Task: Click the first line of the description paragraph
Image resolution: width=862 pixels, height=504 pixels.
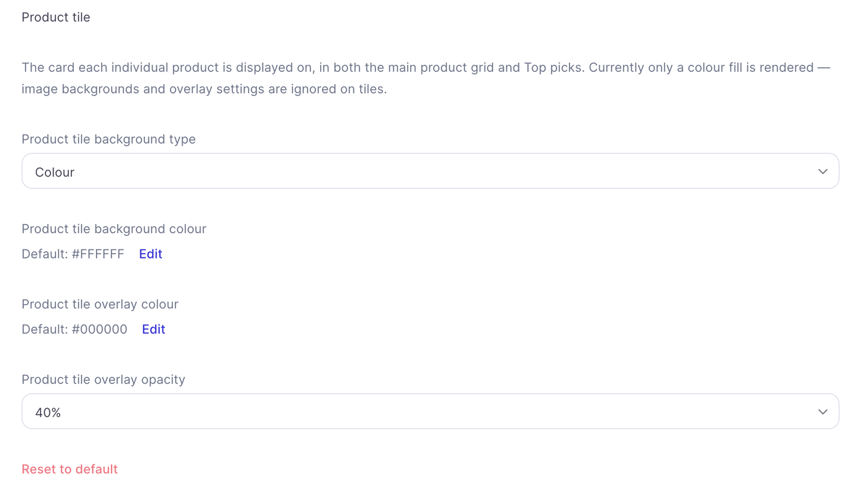Action: tap(426, 67)
